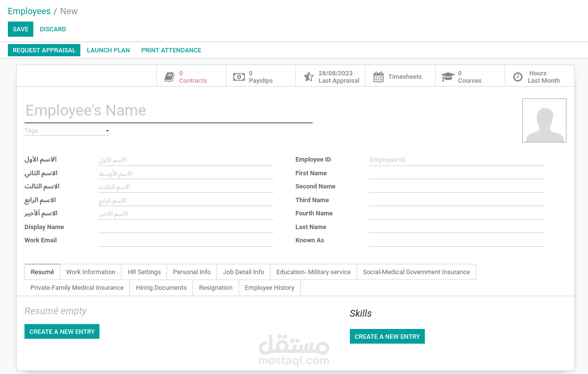Click the Third Name input field
The height and width of the screenshot is (374, 588).
click(x=457, y=200)
